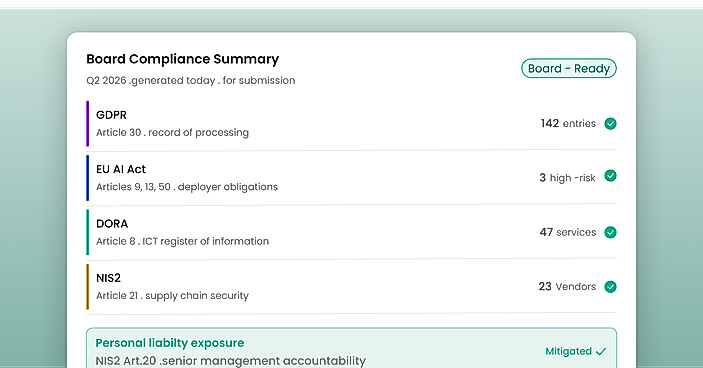Click the checkmark after Mitigated
Image resolution: width=703 pixels, height=368 pixels.
click(601, 351)
